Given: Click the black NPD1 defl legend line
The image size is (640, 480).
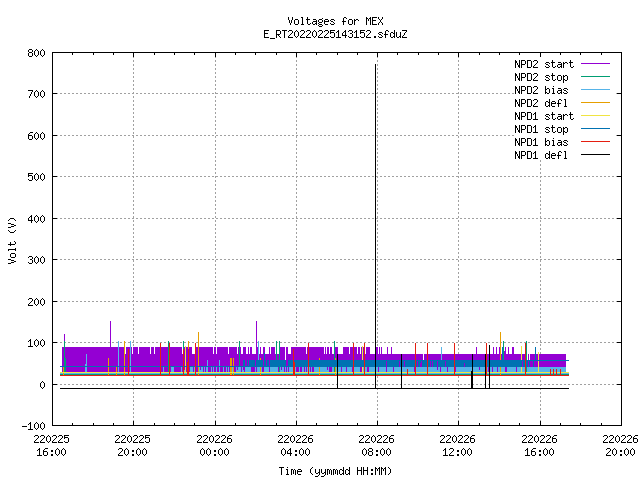Looking at the screenshot, I should click(595, 155).
